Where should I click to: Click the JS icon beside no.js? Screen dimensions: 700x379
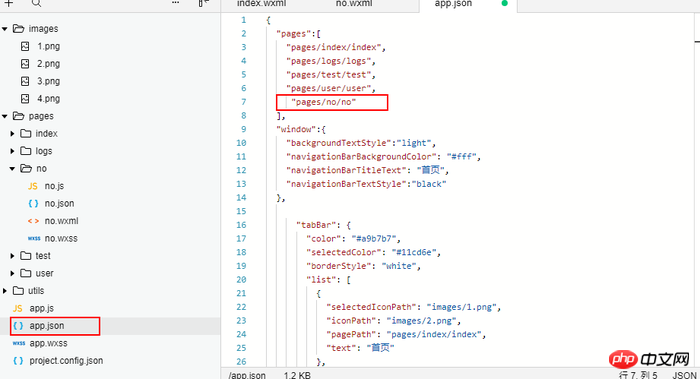(x=33, y=186)
